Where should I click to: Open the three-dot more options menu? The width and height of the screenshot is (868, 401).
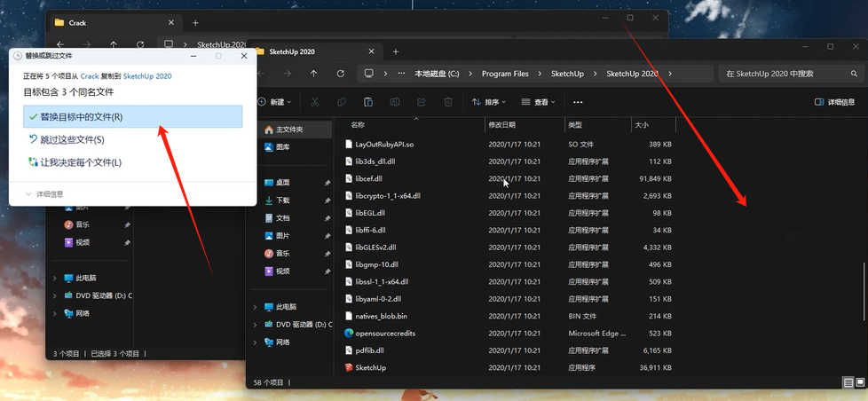[x=578, y=102]
